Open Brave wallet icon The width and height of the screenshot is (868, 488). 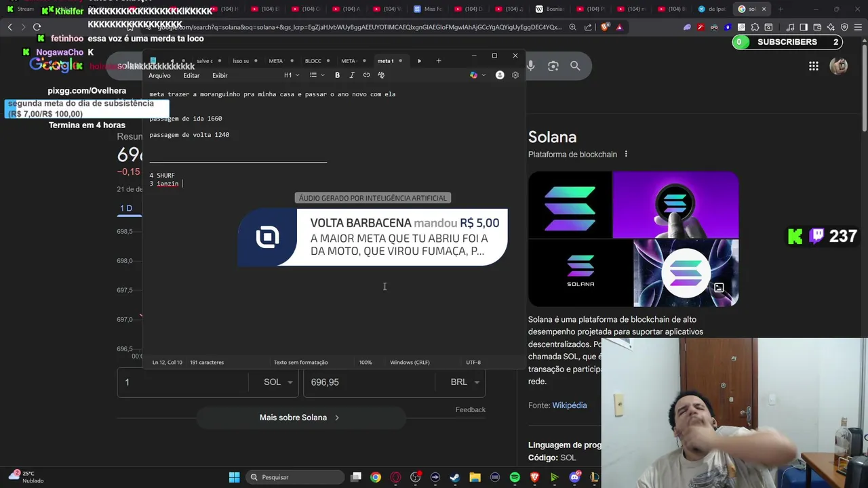[817, 27]
